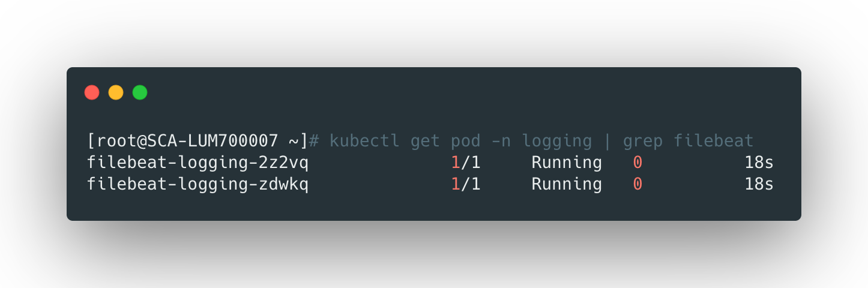Click the word kubectl in the command
The image size is (868, 288).
click(364, 141)
